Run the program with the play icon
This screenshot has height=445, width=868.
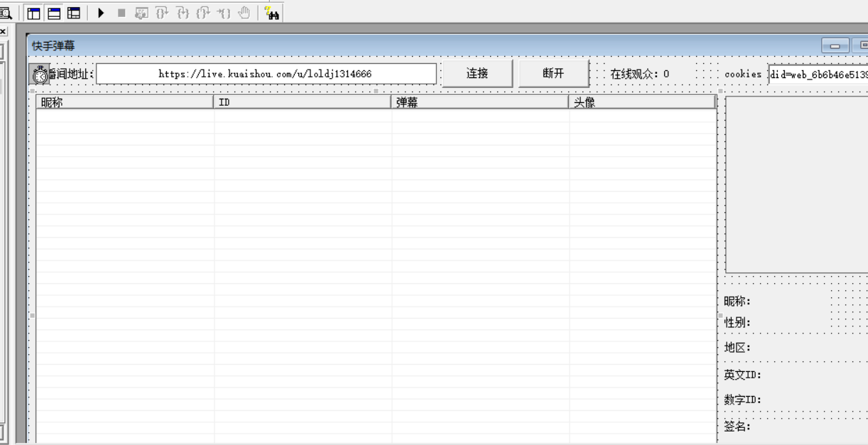tap(101, 13)
